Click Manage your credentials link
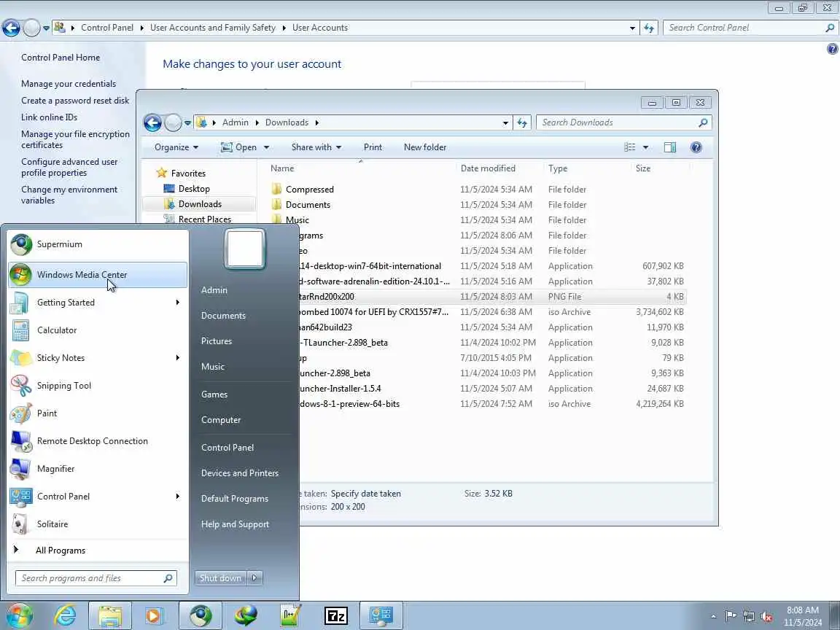Screen dimensions: 840x630 (69, 84)
